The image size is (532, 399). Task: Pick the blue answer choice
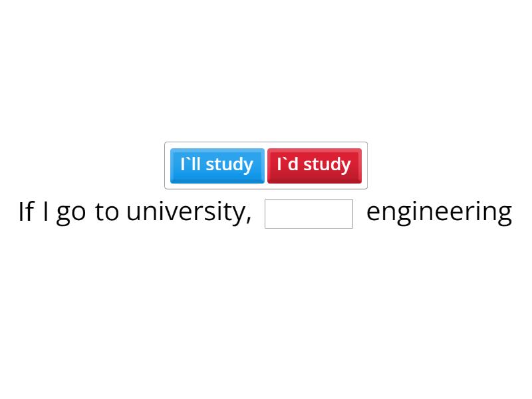coord(217,165)
